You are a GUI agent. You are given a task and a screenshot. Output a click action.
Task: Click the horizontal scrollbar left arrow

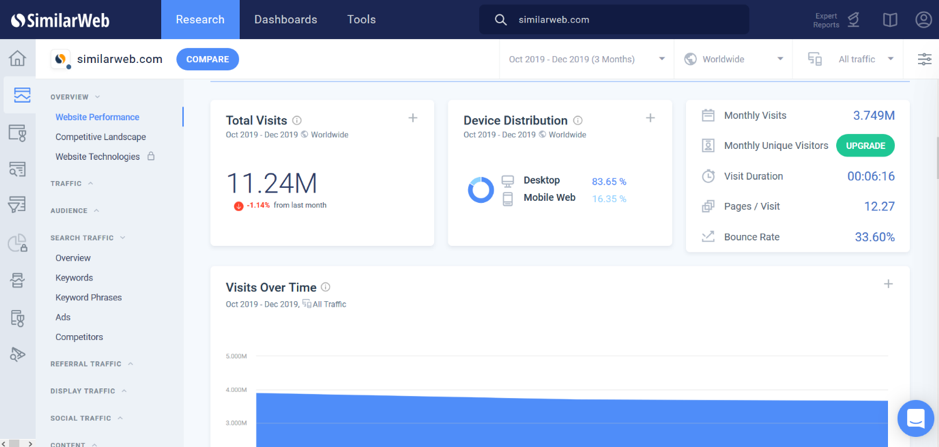click(x=5, y=443)
